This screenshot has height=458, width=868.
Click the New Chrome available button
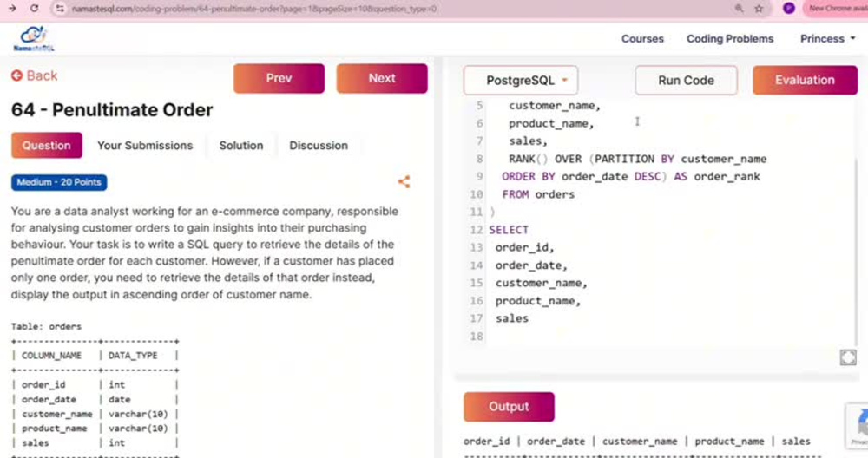tap(836, 9)
